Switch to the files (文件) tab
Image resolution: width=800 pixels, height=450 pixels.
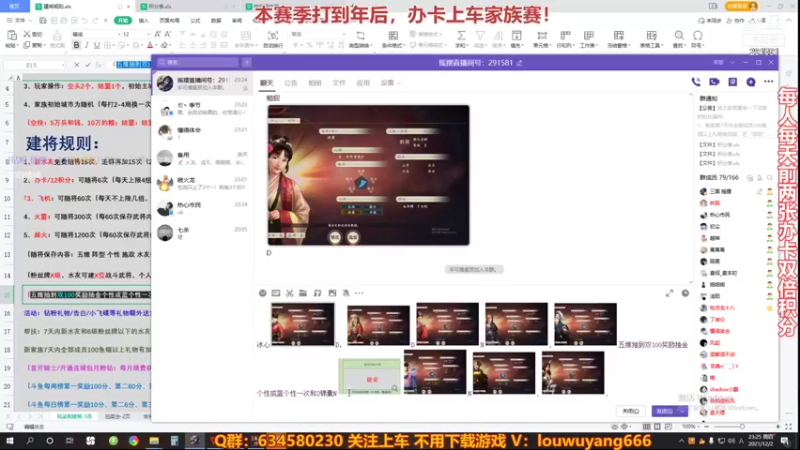pos(339,83)
